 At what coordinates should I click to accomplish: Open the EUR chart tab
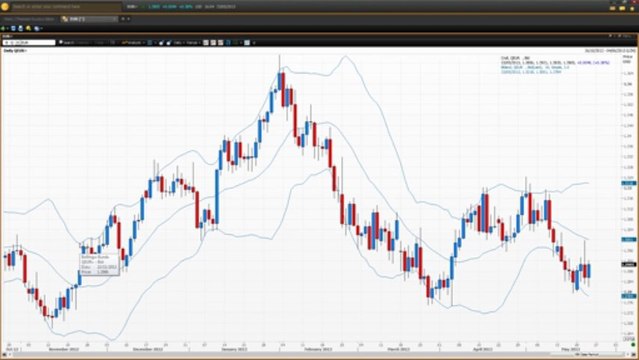88,19
